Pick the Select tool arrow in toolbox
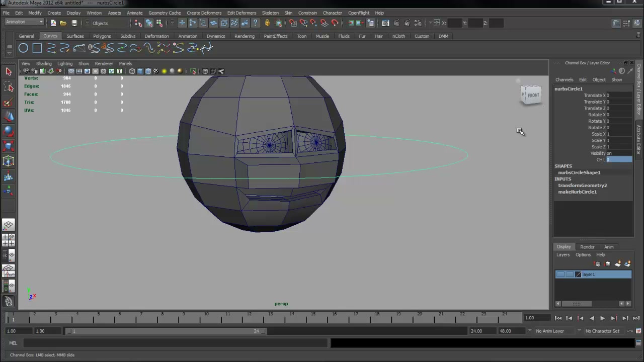This screenshot has height=362, width=644. [x=9, y=72]
